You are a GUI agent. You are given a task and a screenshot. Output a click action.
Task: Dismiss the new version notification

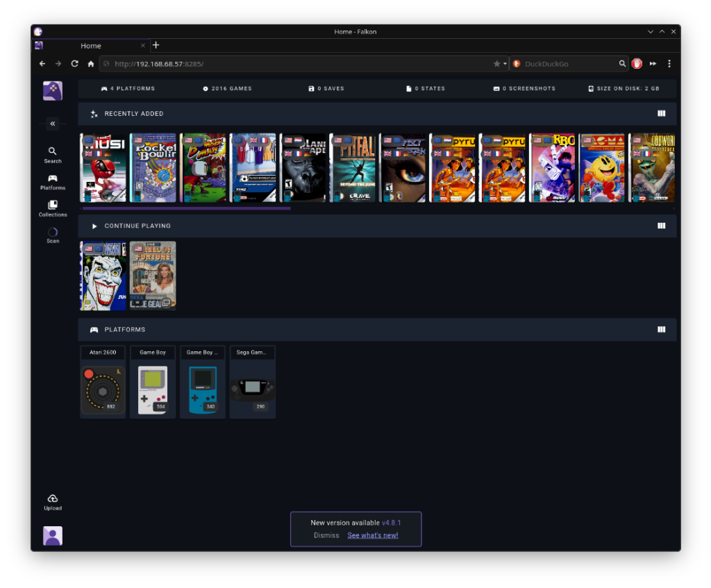pyautogui.click(x=326, y=535)
